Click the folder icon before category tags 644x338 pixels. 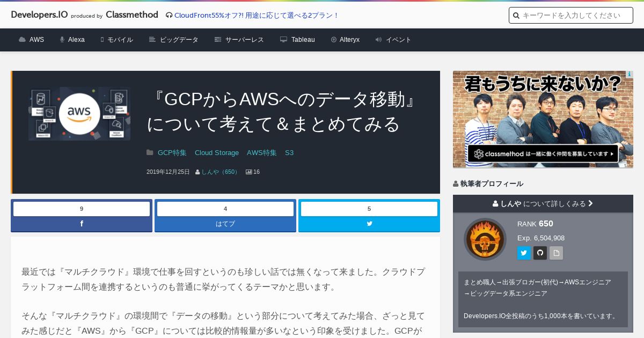coord(150,153)
